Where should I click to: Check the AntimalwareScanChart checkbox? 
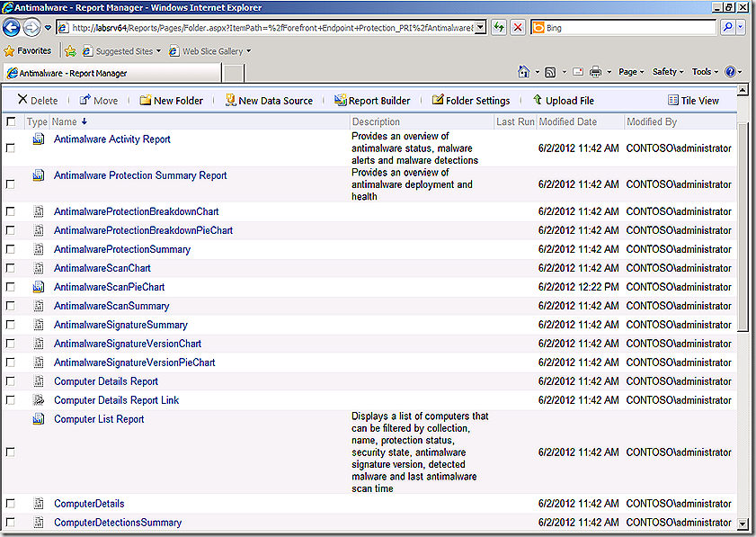coord(10,268)
